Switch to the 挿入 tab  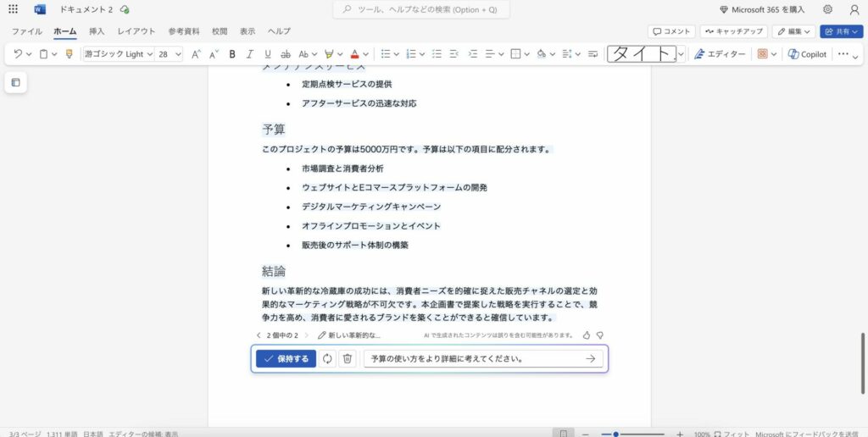[97, 31]
